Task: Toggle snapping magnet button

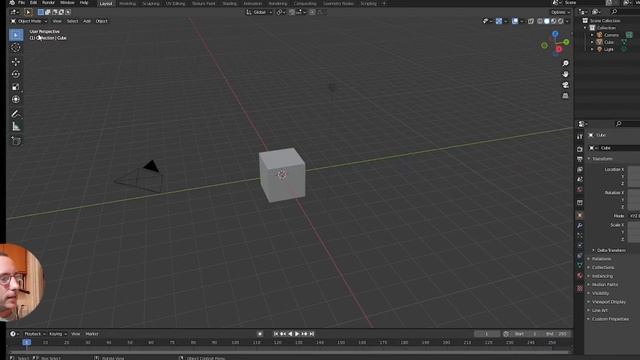Action: click(292, 12)
